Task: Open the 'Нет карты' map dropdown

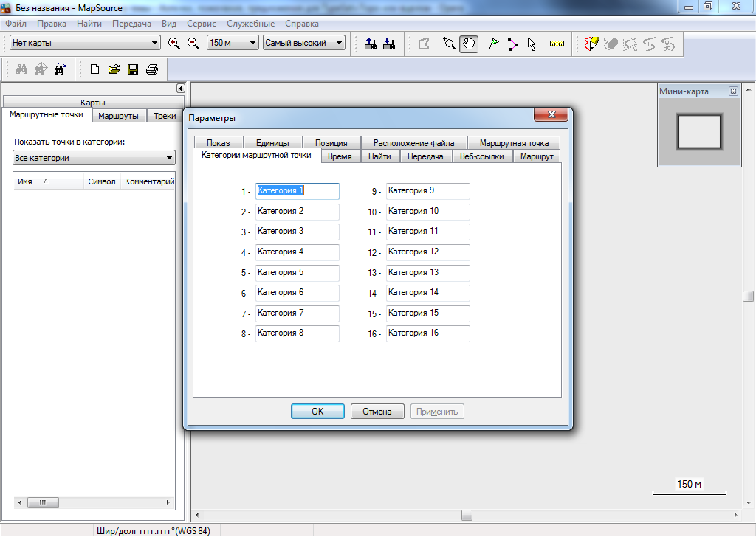Action: point(85,43)
